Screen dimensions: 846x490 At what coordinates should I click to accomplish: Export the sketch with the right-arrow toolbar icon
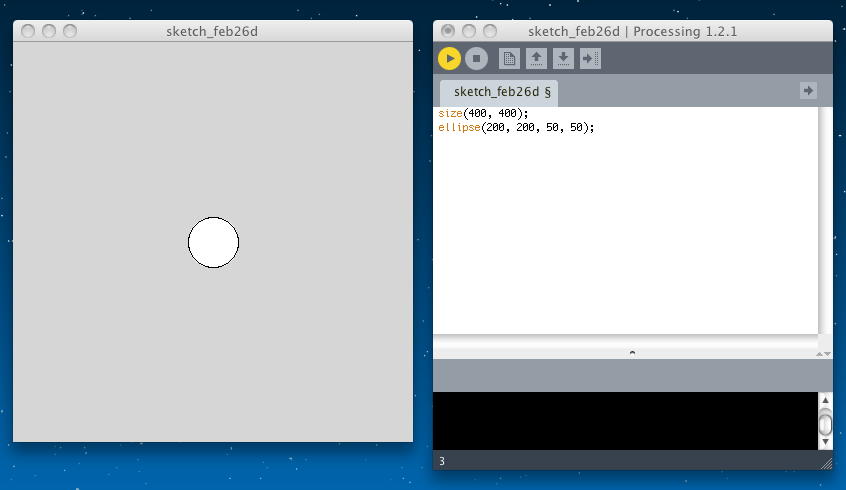point(590,58)
